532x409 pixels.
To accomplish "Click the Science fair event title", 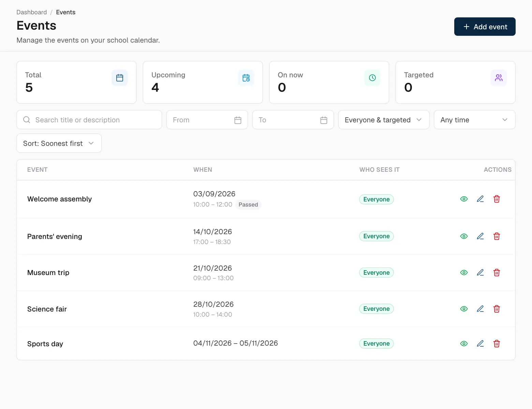I will click(47, 309).
